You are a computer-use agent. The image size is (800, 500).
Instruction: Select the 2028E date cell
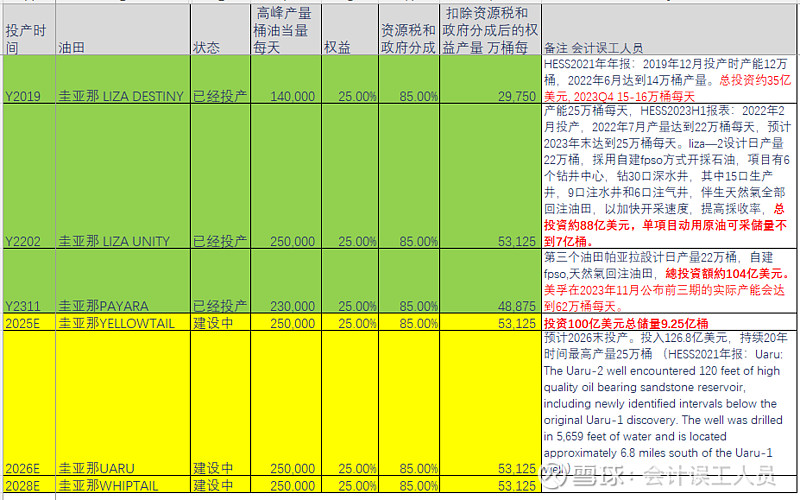pyautogui.click(x=29, y=485)
